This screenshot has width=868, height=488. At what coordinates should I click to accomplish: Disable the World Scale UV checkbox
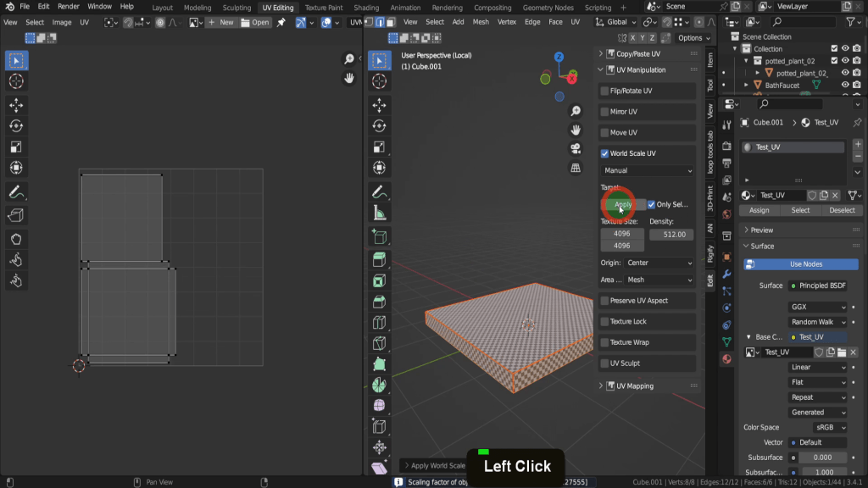[604, 153]
